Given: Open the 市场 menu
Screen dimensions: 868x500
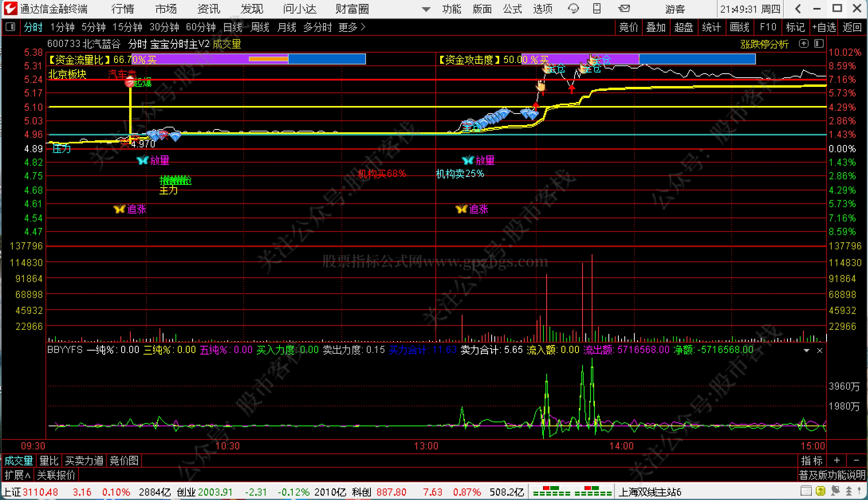Looking at the screenshot, I should [x=166, y=9].
